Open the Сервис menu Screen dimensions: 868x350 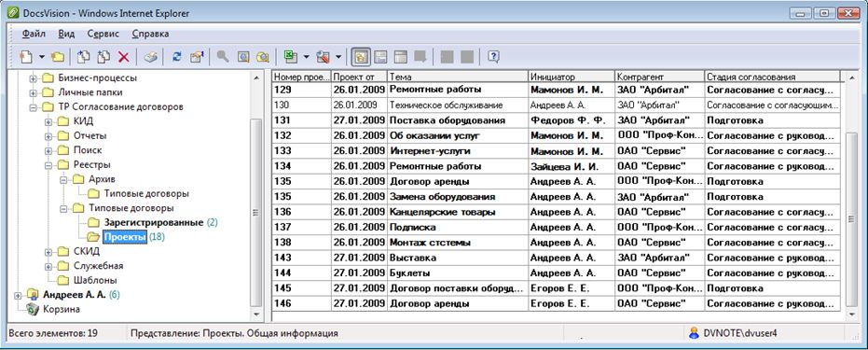pyautogui.click(x=103, y=34)
